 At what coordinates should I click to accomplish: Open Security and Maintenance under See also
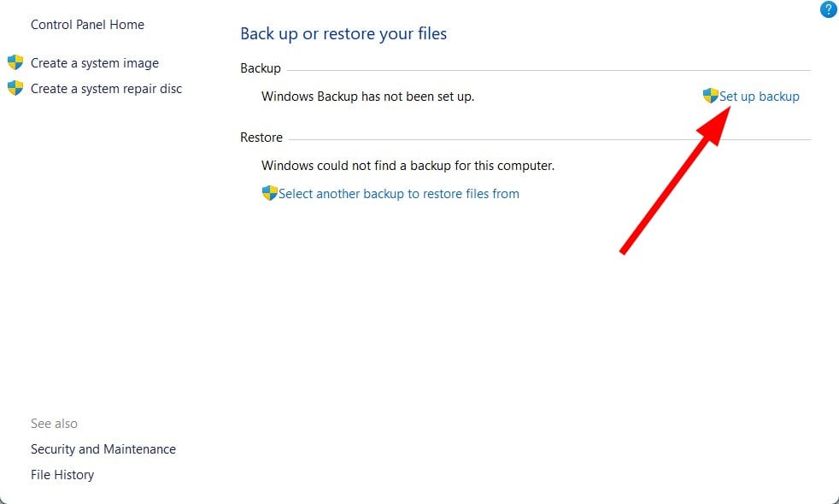coord(103,449)
